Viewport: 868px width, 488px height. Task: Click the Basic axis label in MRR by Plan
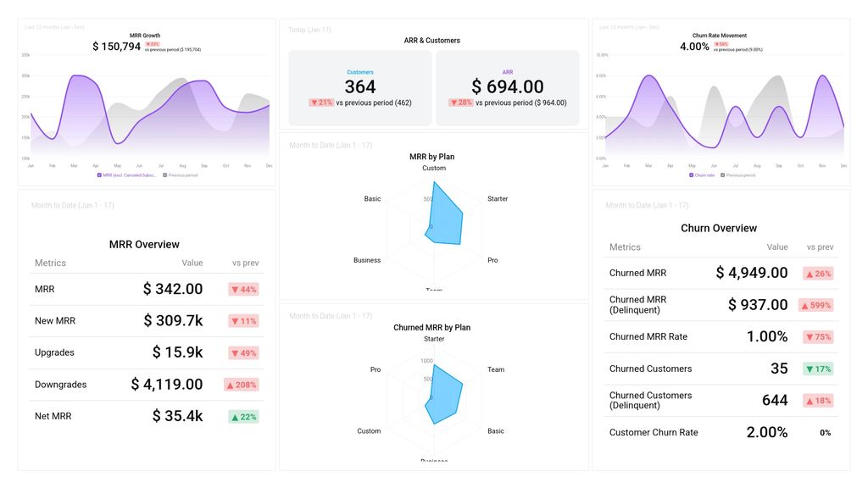click(373, 198)
